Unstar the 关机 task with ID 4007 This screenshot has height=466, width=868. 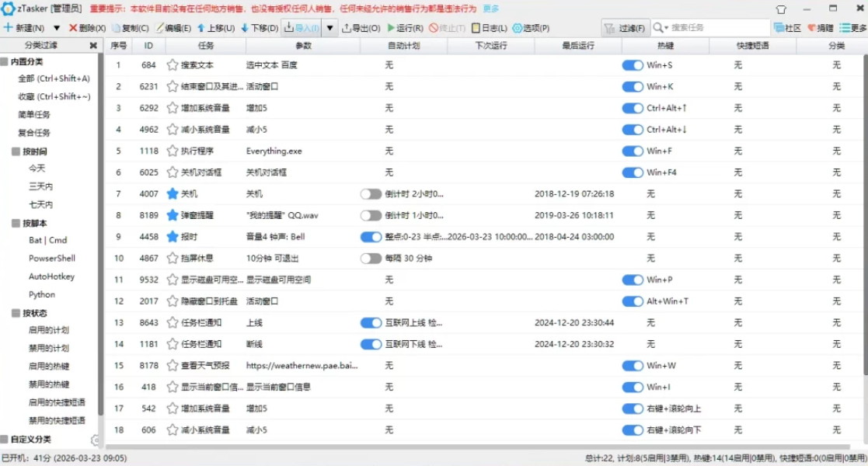[x=173, y=193]
